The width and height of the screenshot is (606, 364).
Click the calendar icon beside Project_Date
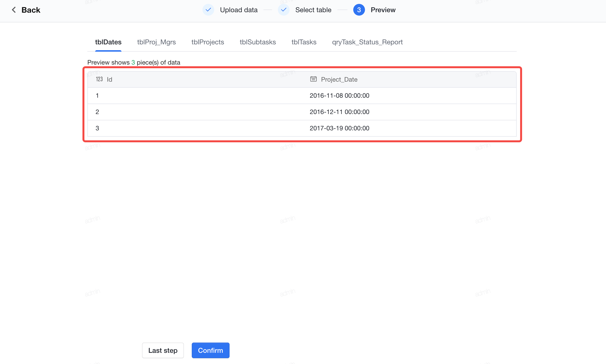pos(313,79)
